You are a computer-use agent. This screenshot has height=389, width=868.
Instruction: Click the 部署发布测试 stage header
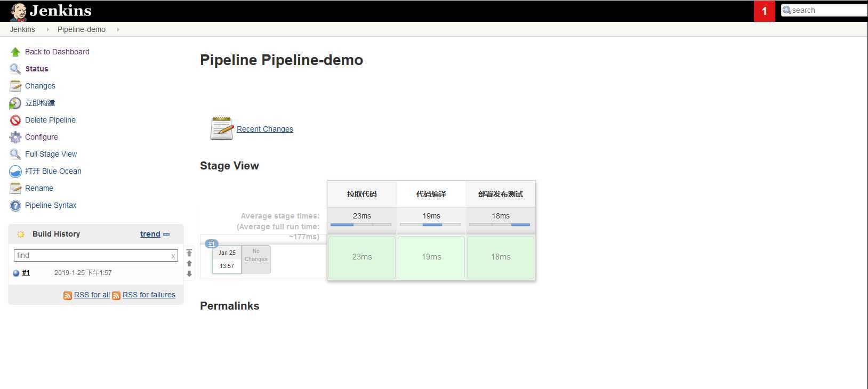tap(501, 194)
